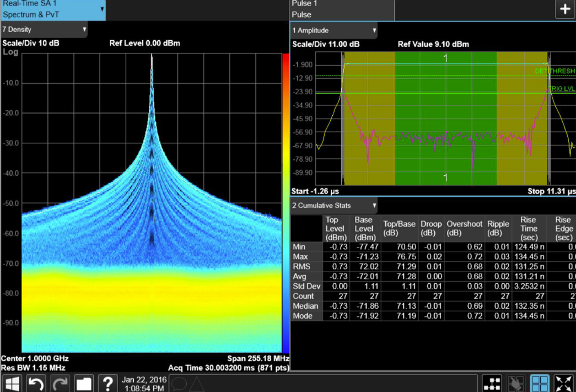The width and height of the screenshot is (576, 392).
Task: Open help with the question mark icon
Action: point(108,383)
